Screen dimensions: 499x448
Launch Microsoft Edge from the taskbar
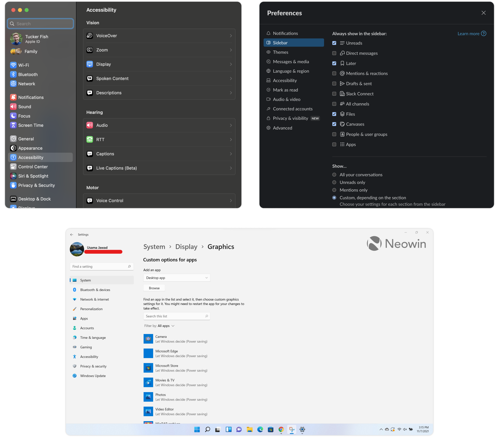pyautogui.click(x=260, y=430)
